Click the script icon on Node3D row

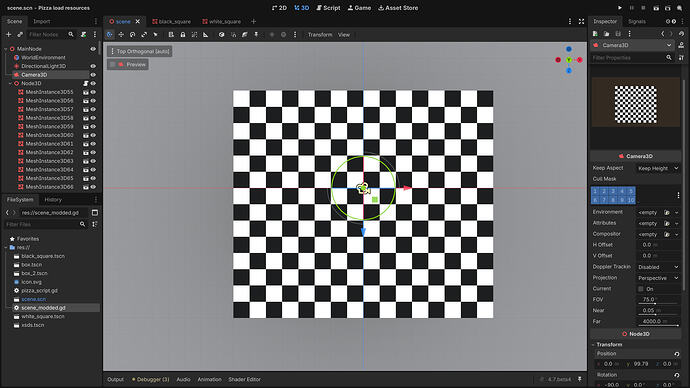[x=86, y=83]
